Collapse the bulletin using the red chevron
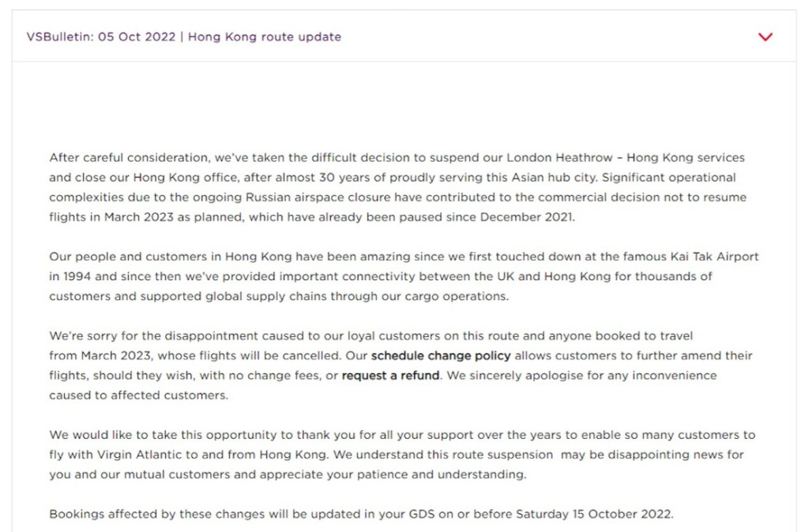The height and width of the screenshot is (532, 809). click(765, 37)
